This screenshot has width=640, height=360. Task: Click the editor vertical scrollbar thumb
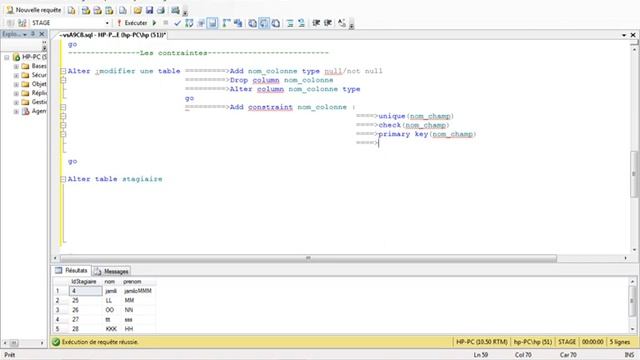click(x=634, y=173)
